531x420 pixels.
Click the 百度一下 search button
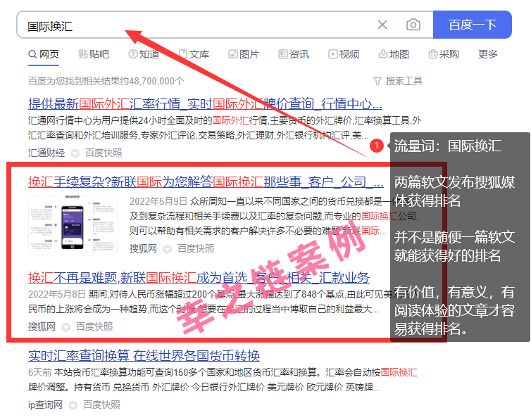(473, 25)
